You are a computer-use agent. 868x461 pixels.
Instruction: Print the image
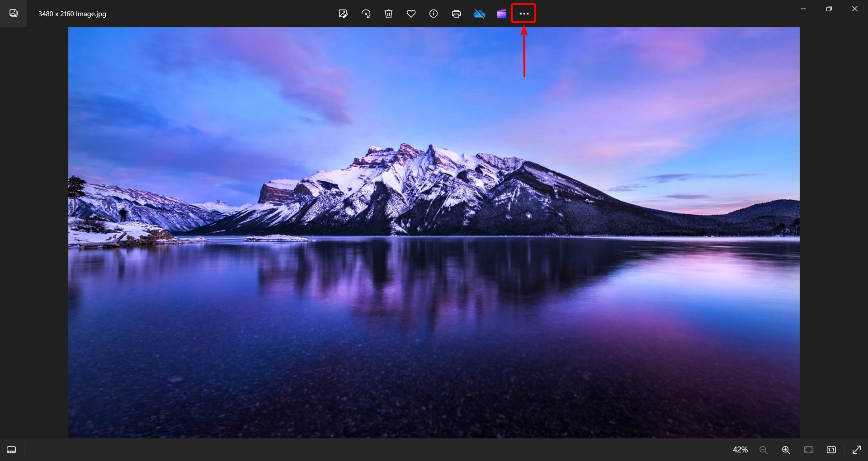pos(456,14)
